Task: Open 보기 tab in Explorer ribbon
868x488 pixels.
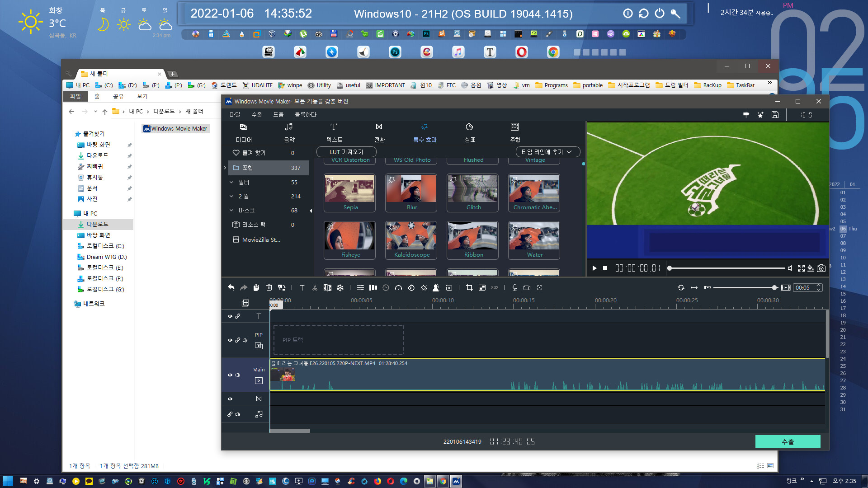Action: (x=142, y=96)
